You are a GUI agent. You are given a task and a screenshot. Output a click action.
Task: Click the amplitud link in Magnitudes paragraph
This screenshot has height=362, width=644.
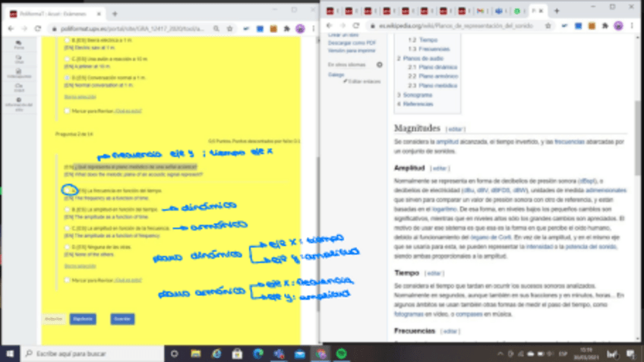[x=447, y=142]
